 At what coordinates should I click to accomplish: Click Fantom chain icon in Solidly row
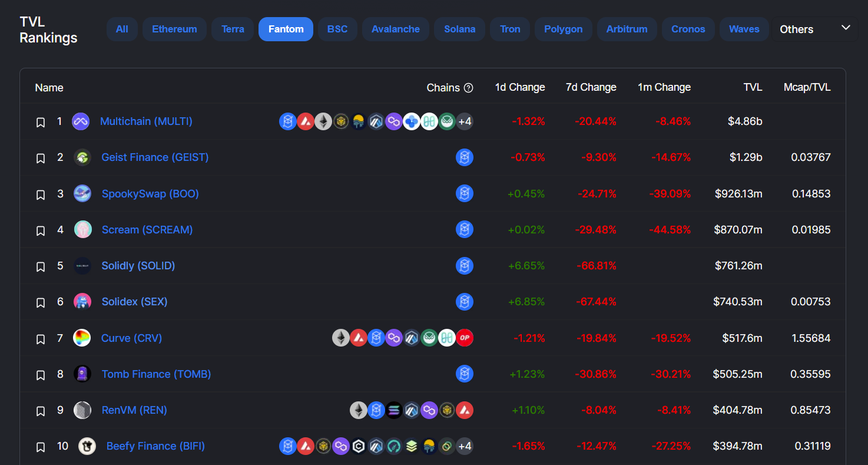point(465,266)
